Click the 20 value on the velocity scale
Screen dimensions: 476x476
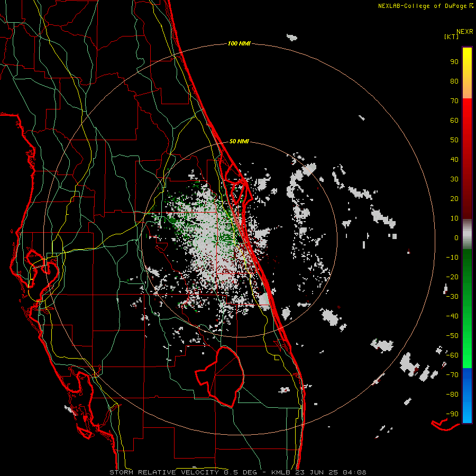454,199
